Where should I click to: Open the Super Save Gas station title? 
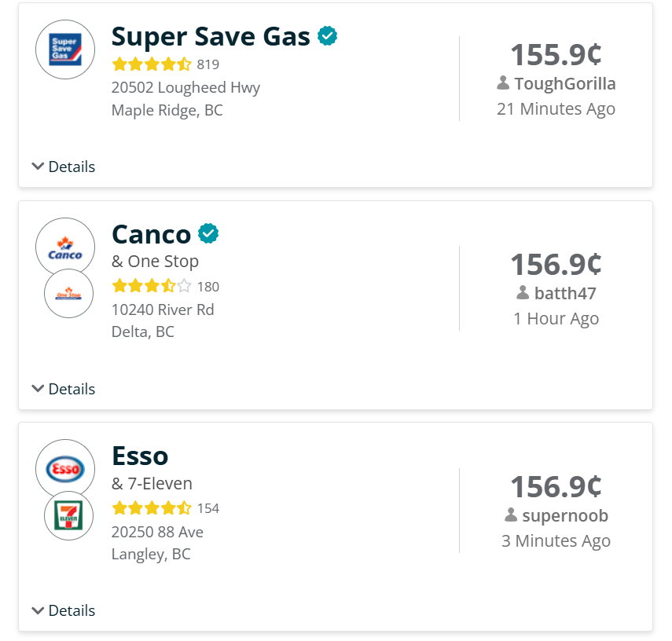point(211,36)
